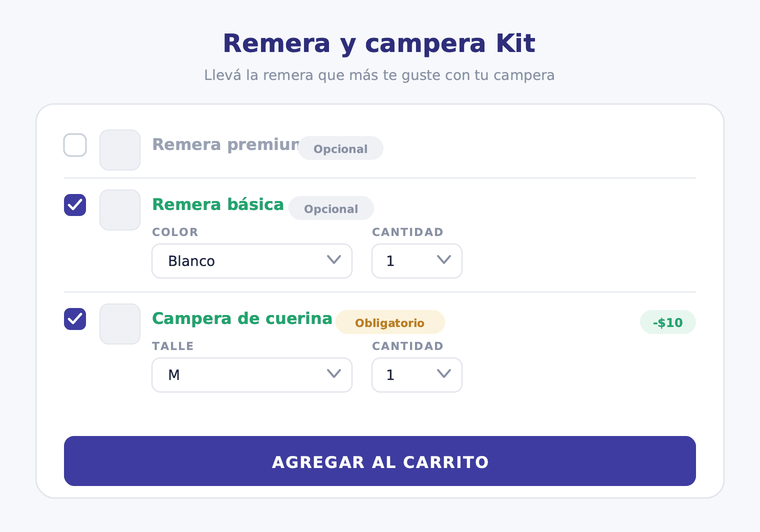Click the Remera premium product title

click(x=226, y=144)
